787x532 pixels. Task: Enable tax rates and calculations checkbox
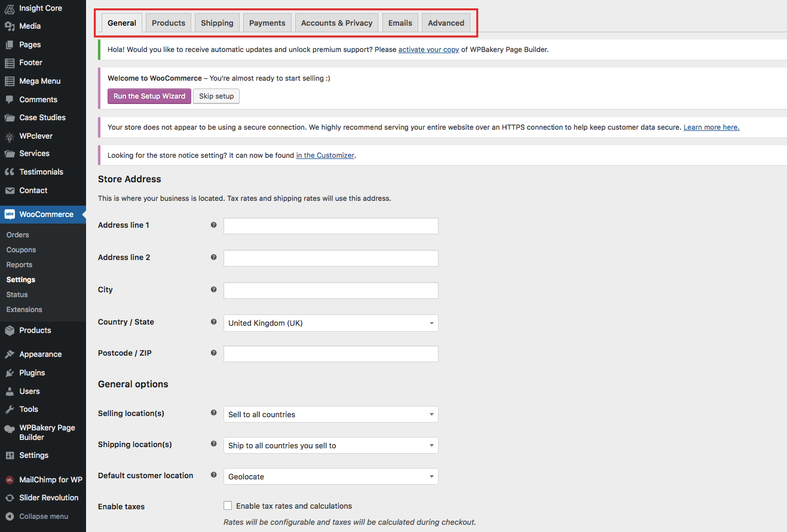pos(228,506)
